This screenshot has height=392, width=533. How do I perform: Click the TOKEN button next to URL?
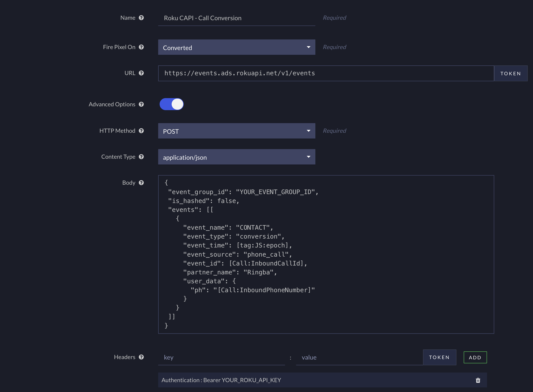click(x=511, y=73)
